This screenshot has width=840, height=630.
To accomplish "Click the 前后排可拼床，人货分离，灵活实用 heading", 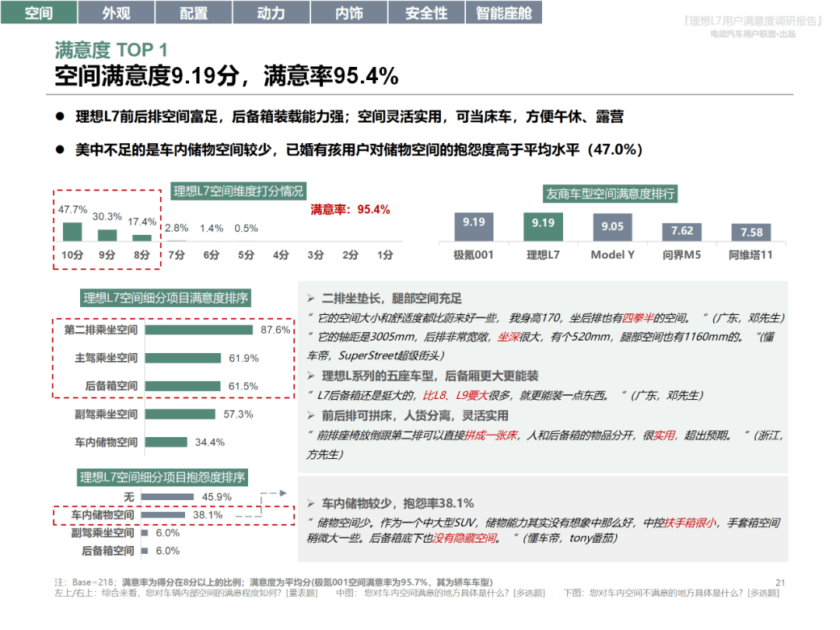I will 415,415.
